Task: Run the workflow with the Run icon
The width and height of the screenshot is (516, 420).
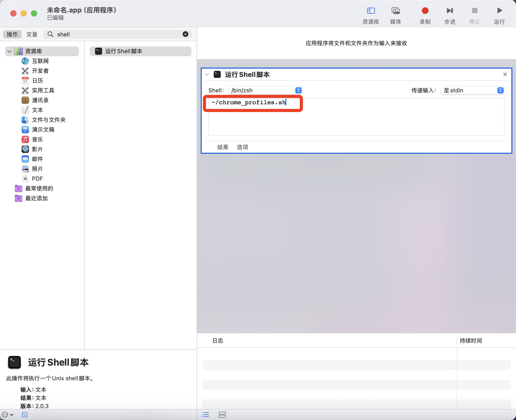Action: click(x=499, y=11)
